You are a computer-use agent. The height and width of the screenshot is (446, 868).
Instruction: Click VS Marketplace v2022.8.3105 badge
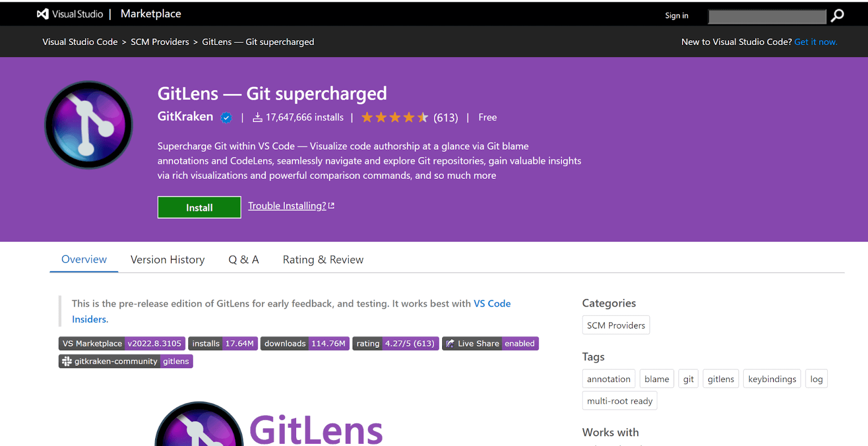[x=122, y=344]
